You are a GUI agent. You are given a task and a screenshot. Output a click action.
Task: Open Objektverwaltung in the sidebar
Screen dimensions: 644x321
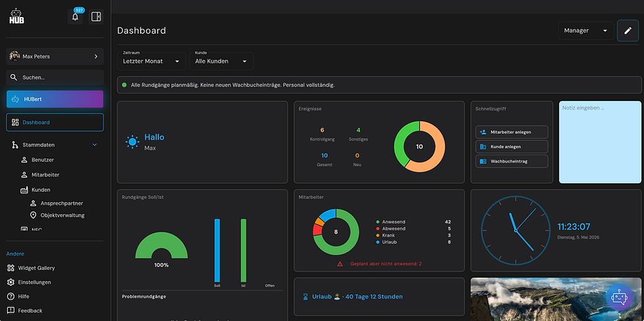tap(62, 215)
